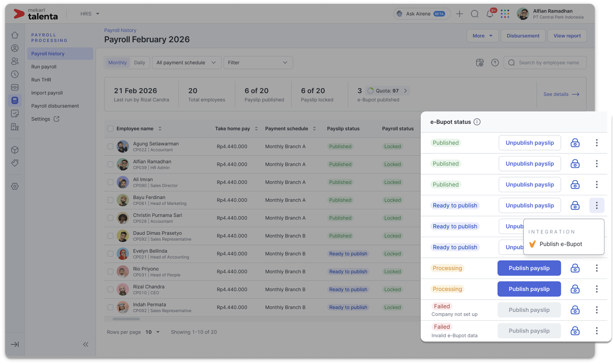Click the e-Bupot status info icon
Image resolution: width=613 pixels, height=364 pixels.
click(x=477, y=122)
